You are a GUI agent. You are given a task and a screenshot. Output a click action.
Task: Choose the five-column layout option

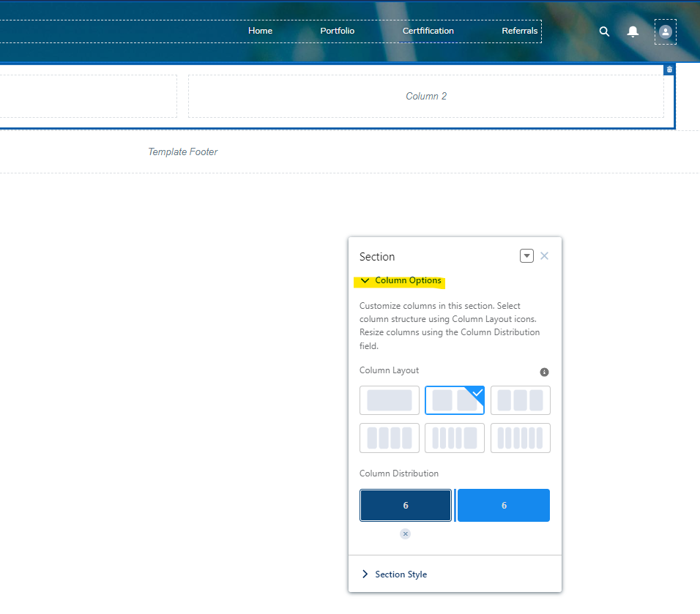tap(454, 438)
